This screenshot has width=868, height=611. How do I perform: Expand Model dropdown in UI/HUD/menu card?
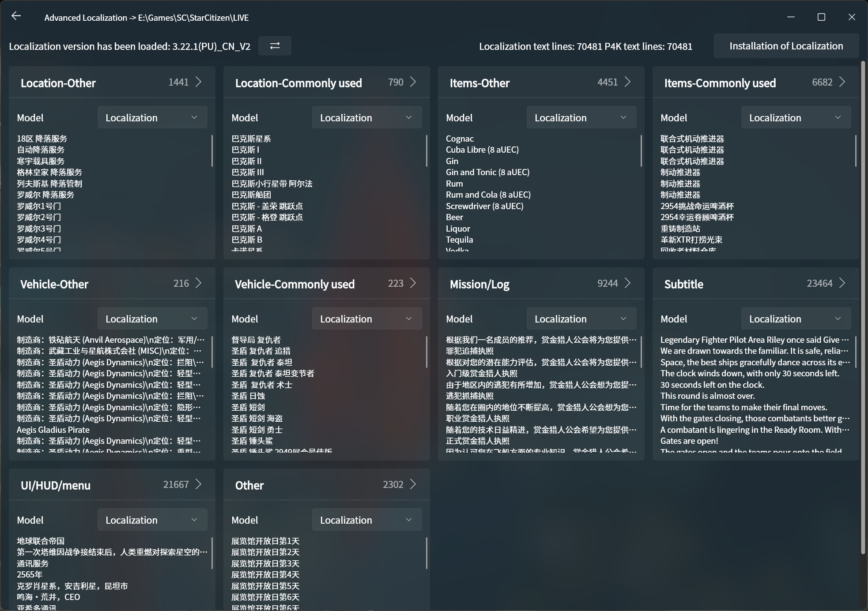click(152, 520)
